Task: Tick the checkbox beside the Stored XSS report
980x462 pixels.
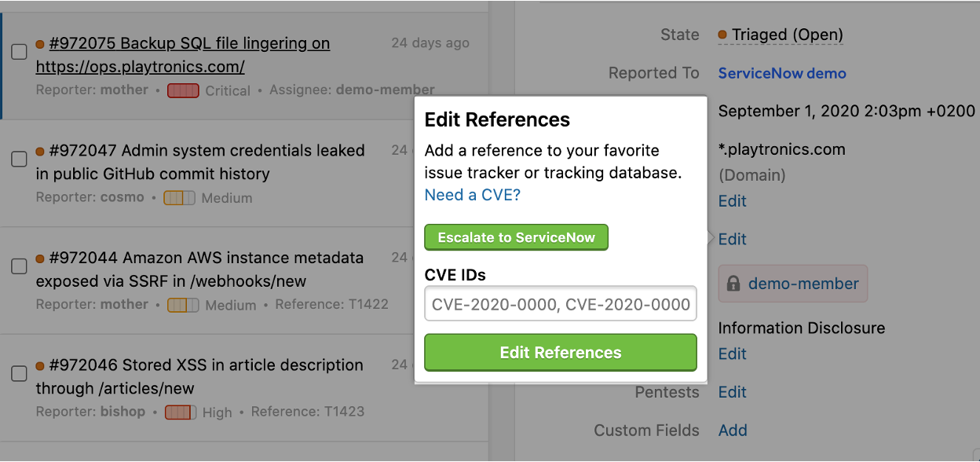Action: 19,373
